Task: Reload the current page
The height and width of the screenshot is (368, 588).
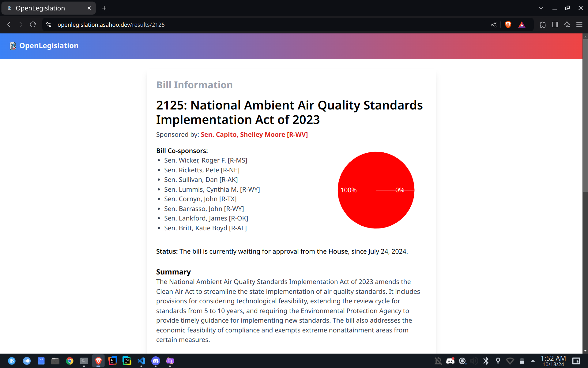Action: coord(33,25)
